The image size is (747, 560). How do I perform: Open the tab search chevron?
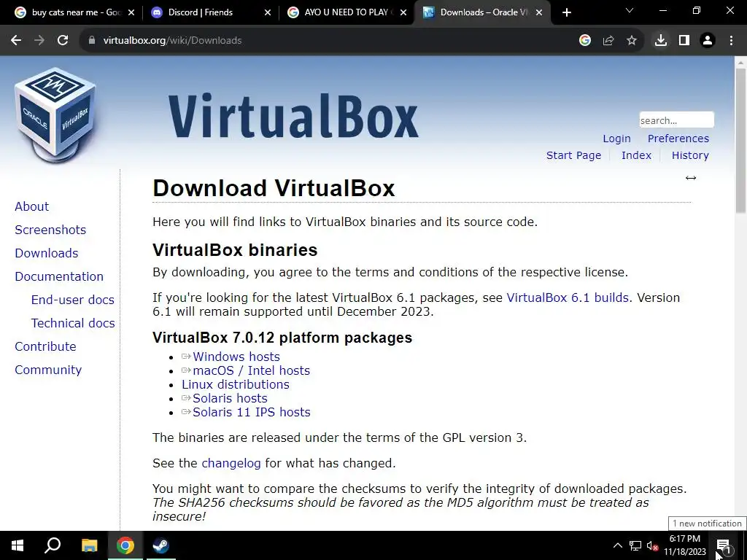(630, 10)
